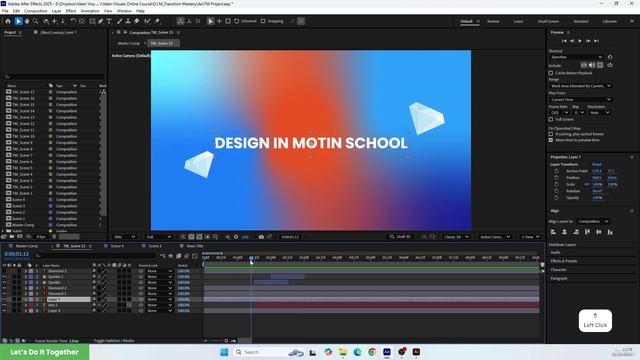Select the Pen tool
The width and height of the screenshot is (640, 360).
(100, 21)
